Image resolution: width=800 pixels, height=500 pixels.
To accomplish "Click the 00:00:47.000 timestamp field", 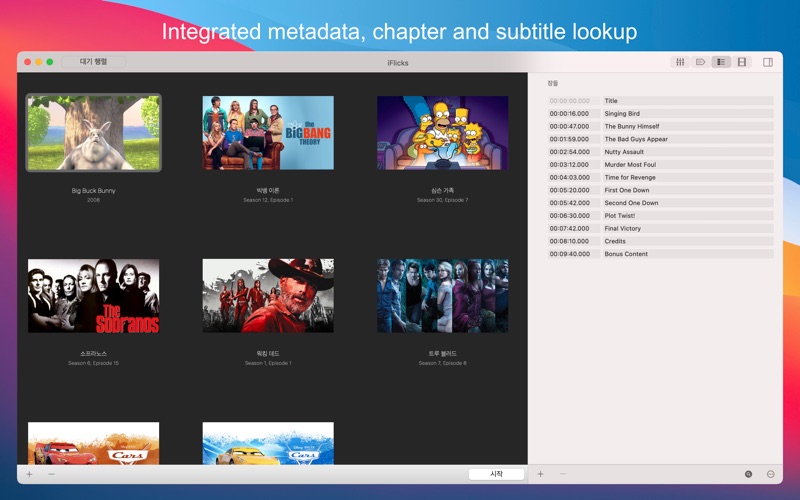I will tap(574, 126).
